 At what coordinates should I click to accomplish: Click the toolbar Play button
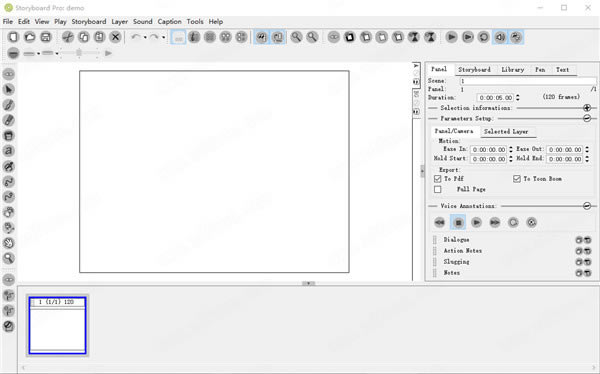click(452, 37)
